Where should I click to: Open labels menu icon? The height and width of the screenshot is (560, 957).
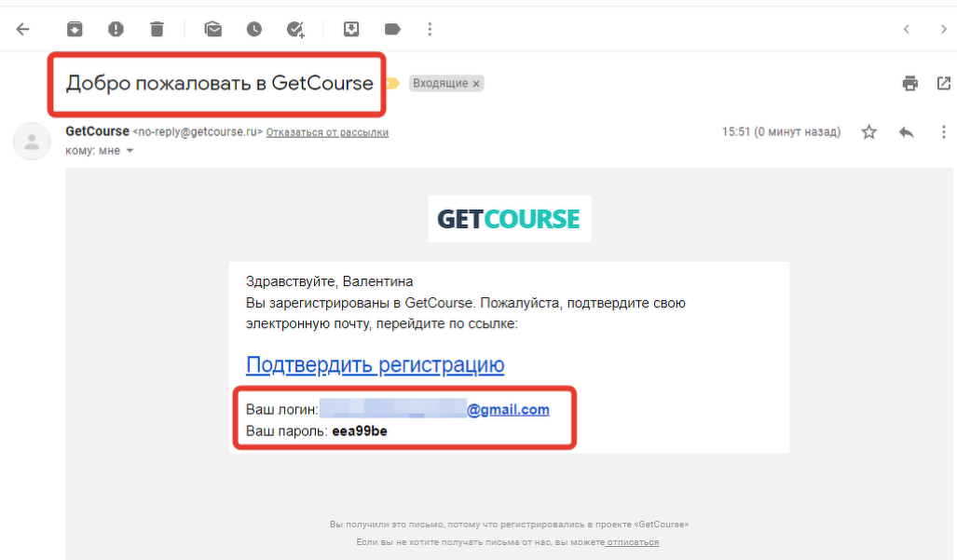click(x=392, y=29)
